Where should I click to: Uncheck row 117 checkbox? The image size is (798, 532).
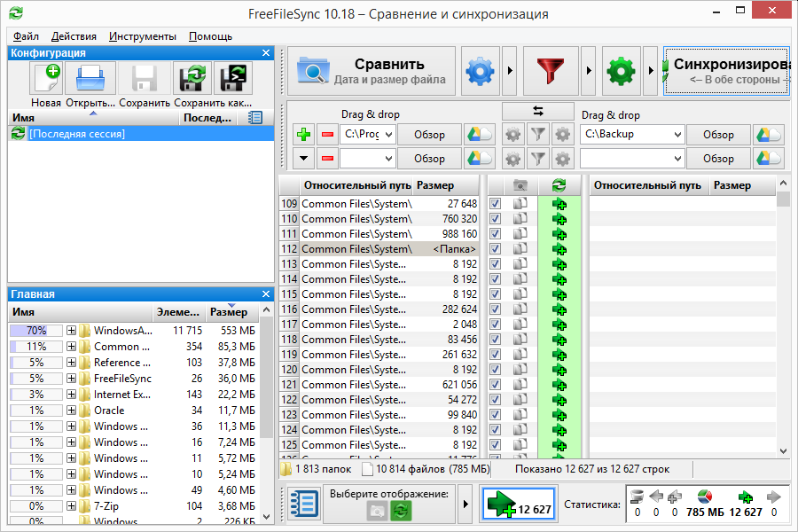pos(495,325)
